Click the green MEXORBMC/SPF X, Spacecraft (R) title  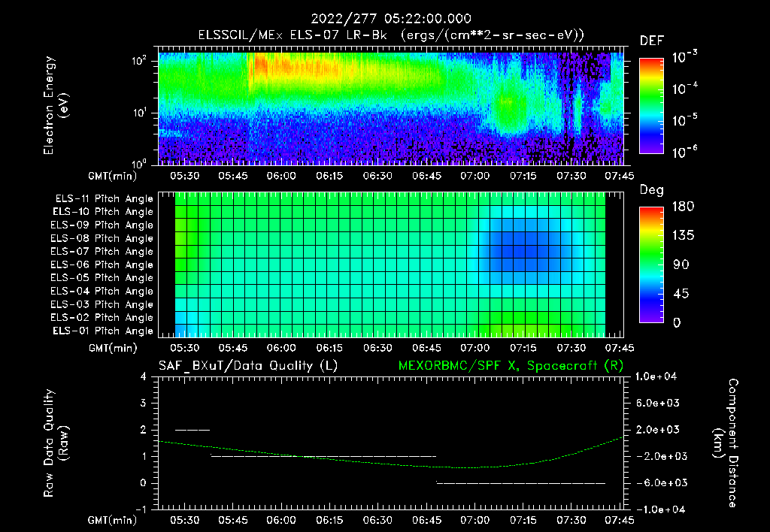(511, 366)
